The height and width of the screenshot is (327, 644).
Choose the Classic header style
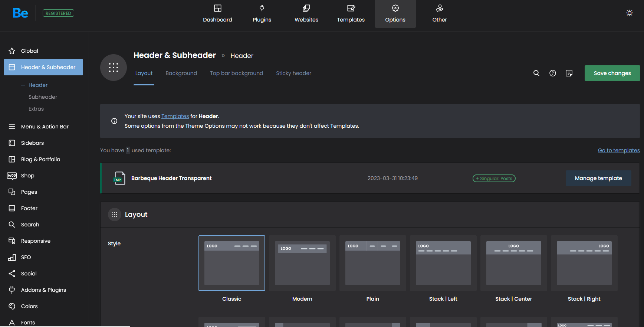coord(232,263)
